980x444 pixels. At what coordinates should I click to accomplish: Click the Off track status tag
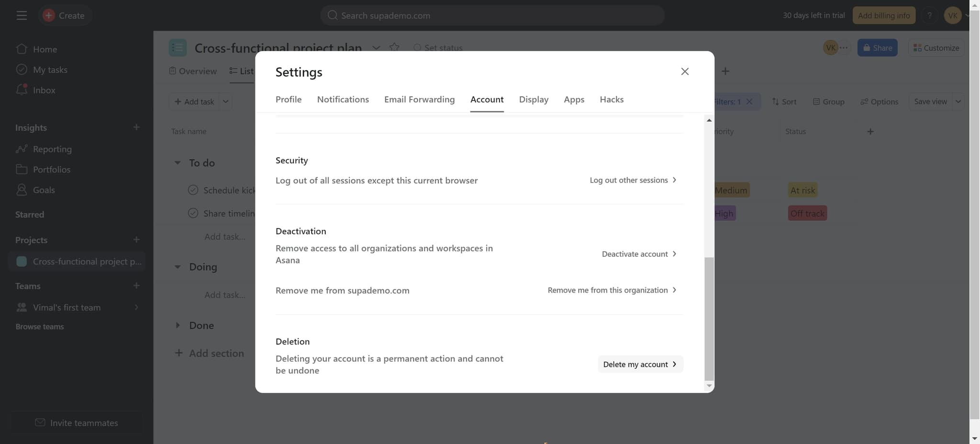click(807, 213)
